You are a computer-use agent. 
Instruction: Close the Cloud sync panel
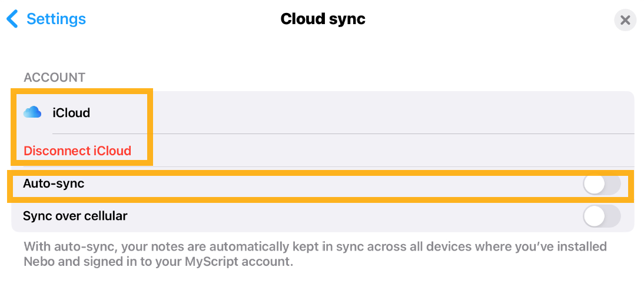click(625, 21)
